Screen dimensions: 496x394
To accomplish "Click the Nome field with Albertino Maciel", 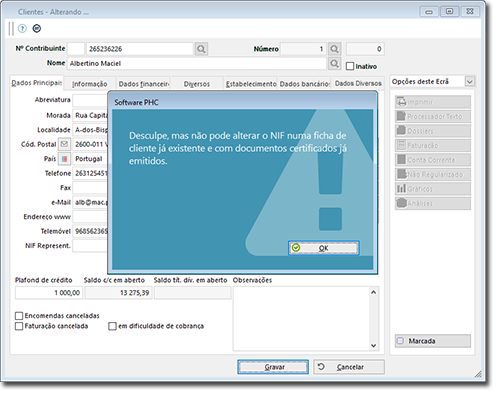I will coord(197,63).
